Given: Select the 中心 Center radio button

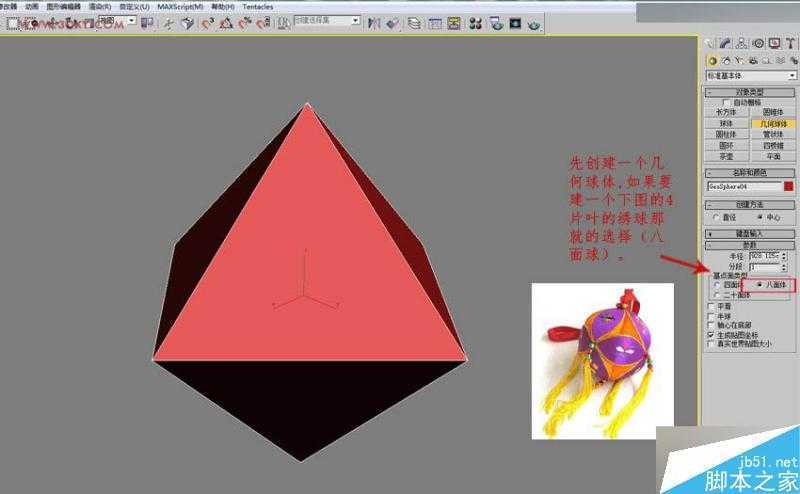Looking at the screenshot, I should pos(760,217).
